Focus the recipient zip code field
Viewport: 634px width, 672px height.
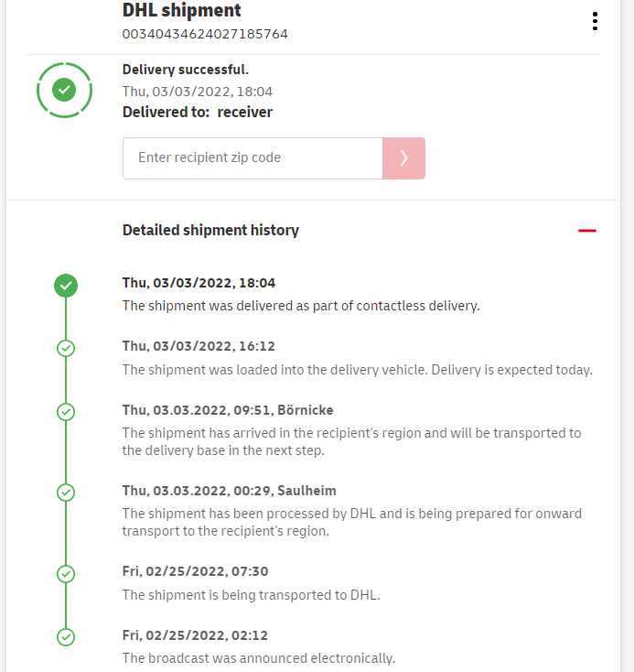[253, 158]
